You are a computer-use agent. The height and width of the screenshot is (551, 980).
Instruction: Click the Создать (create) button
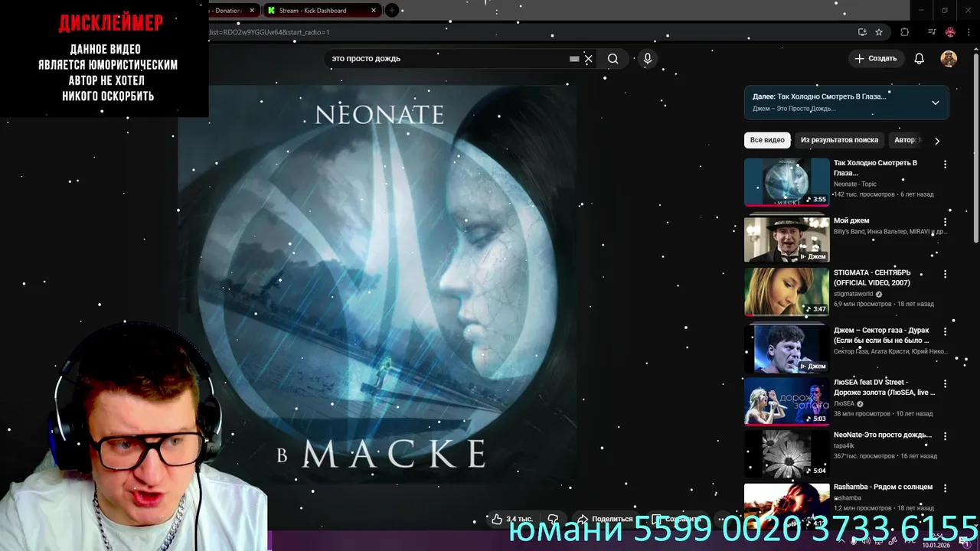[x=875, y=59]
